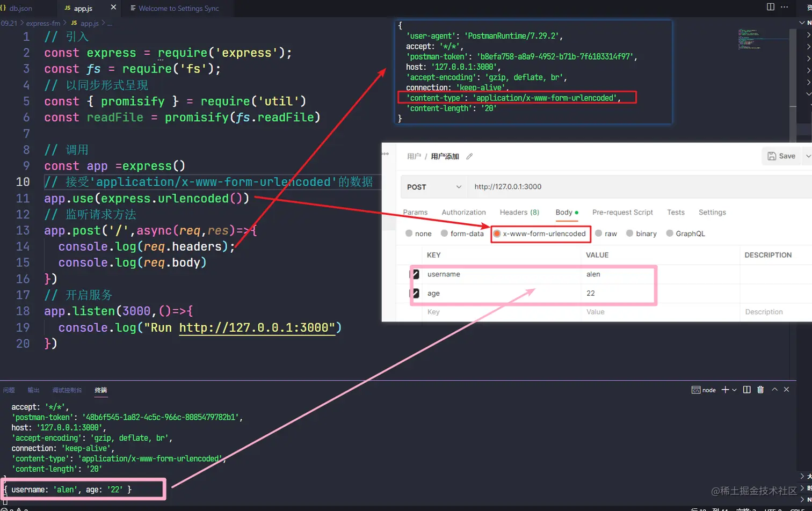Click the request URL input field
Image resolution: width=812 pixels, height=511 pixels.
640,187
